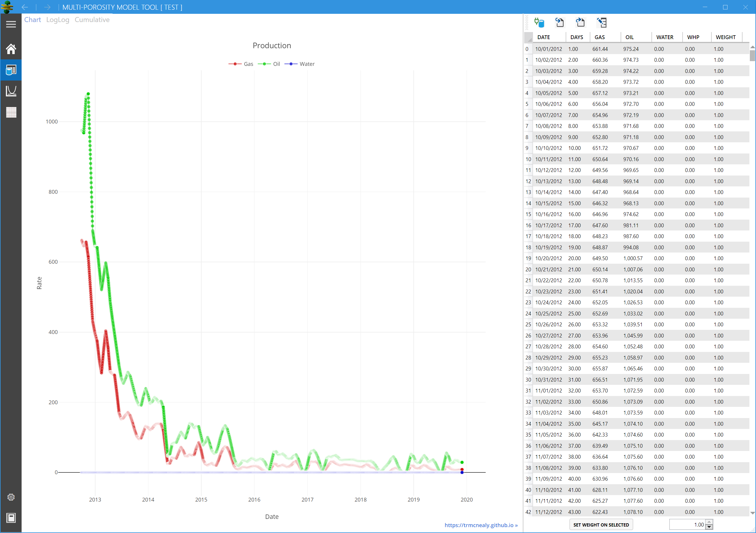The width and height of the screenshot is (756, 533).
Task: Click the edit table pencil icon
Action: [x=601, y=22]
